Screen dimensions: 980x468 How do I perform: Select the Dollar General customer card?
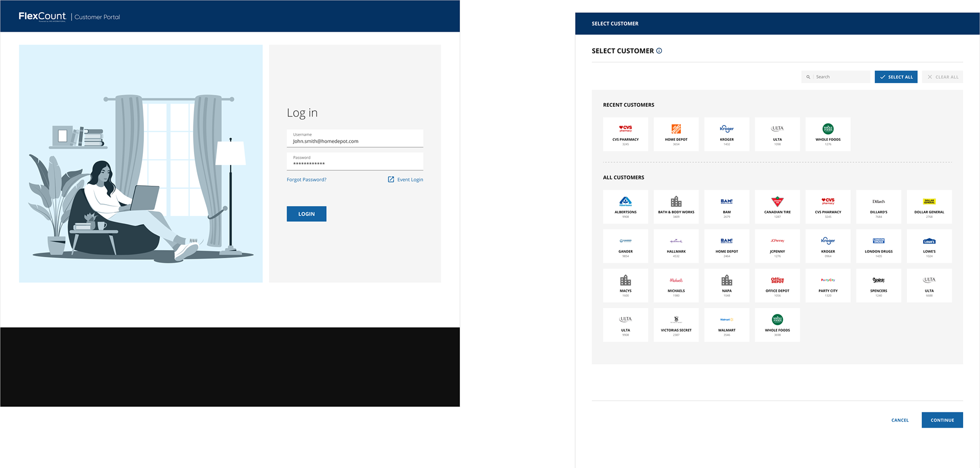929,207
